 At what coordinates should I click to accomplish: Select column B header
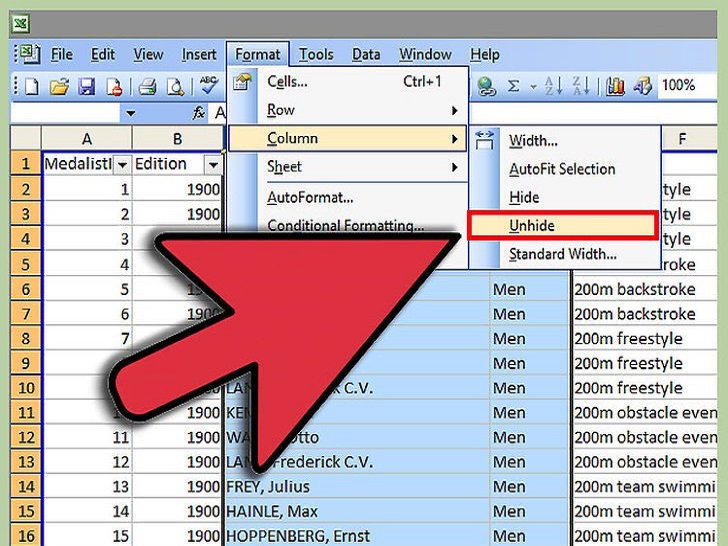[177, 139]
